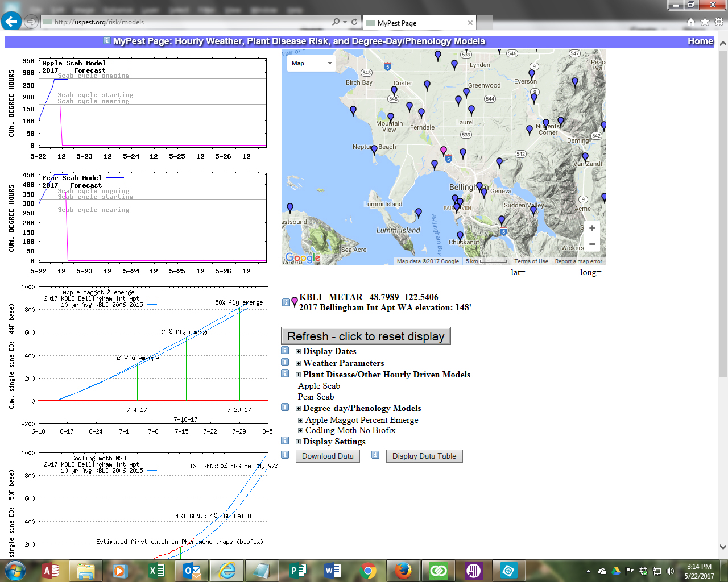The height and width of the screenshot is (582, 728).
Task: Click the scrollbar down arrow
Action: pyautogui.click(x=723, y=547)
